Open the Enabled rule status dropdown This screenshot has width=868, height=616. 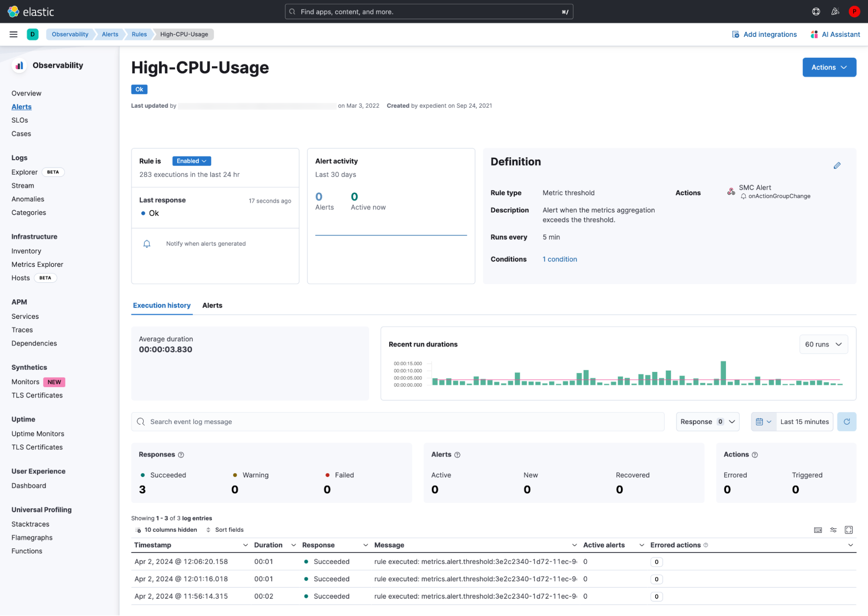pos(191,161)
